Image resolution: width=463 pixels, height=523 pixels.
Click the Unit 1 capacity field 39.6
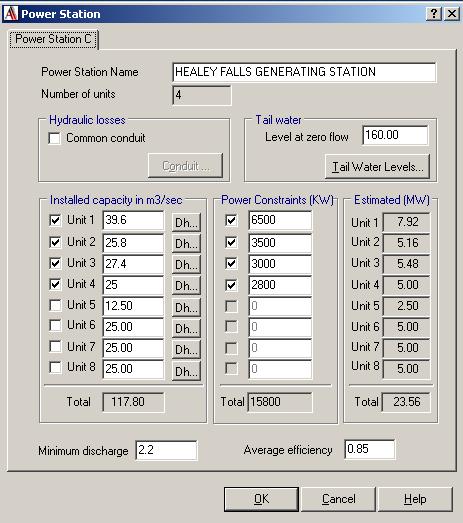(133, 220)
